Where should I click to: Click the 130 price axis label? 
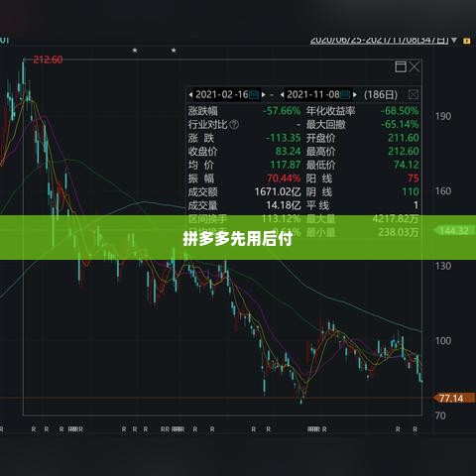pyautogui.click(x=443, y=266)
